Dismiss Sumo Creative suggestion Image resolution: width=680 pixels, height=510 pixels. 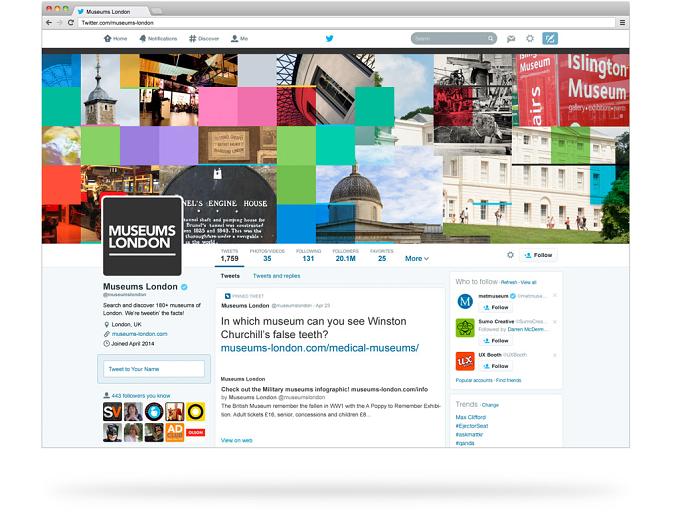coord(555,322)
